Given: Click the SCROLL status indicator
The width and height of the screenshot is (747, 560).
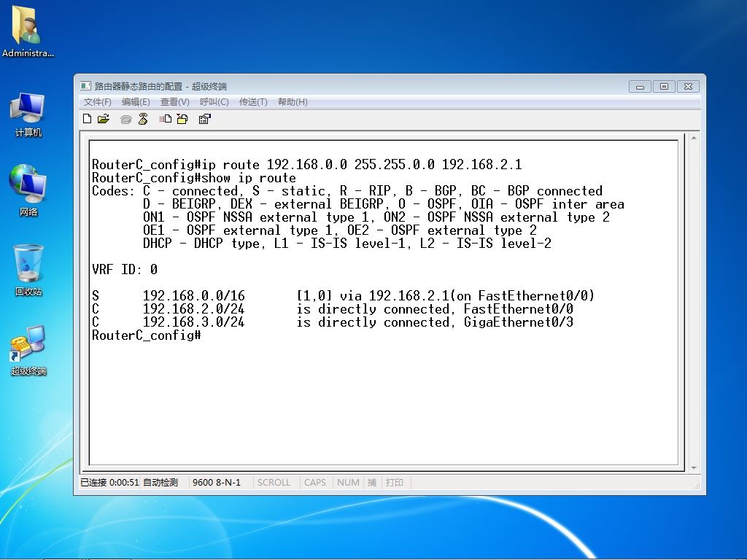Looking at the screenshot, I should point(274,483).
